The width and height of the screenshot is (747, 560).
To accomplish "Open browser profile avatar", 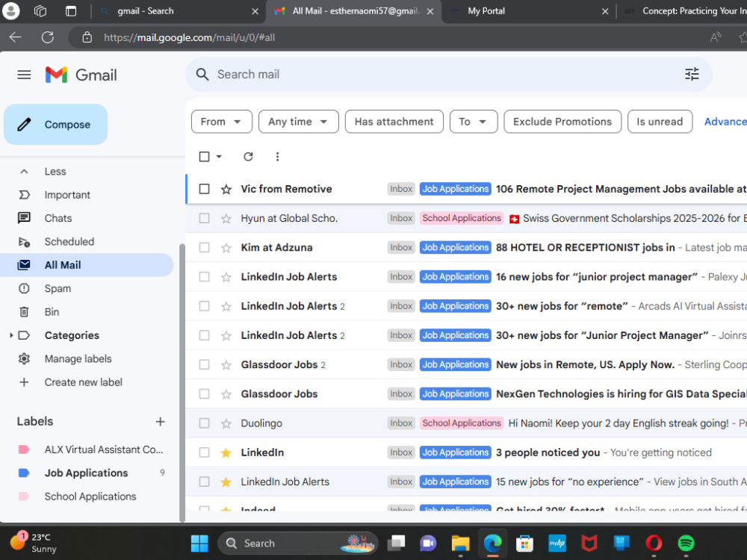I will point(11,11).
